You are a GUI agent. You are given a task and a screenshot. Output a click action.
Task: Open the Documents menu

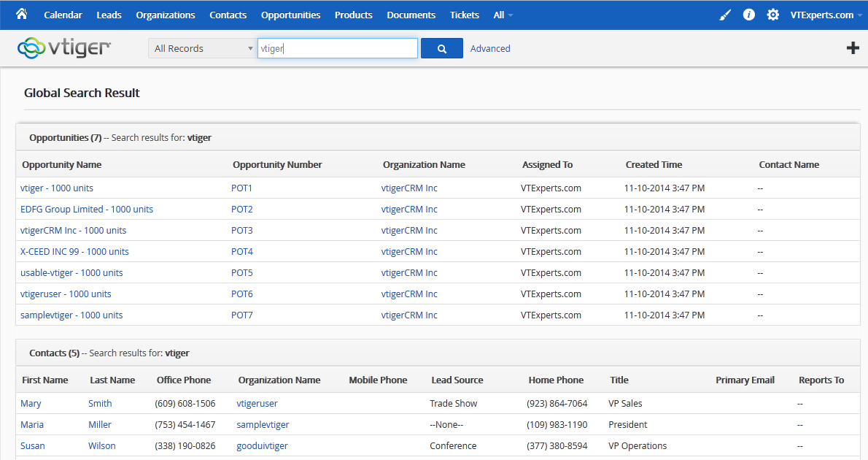411,15
